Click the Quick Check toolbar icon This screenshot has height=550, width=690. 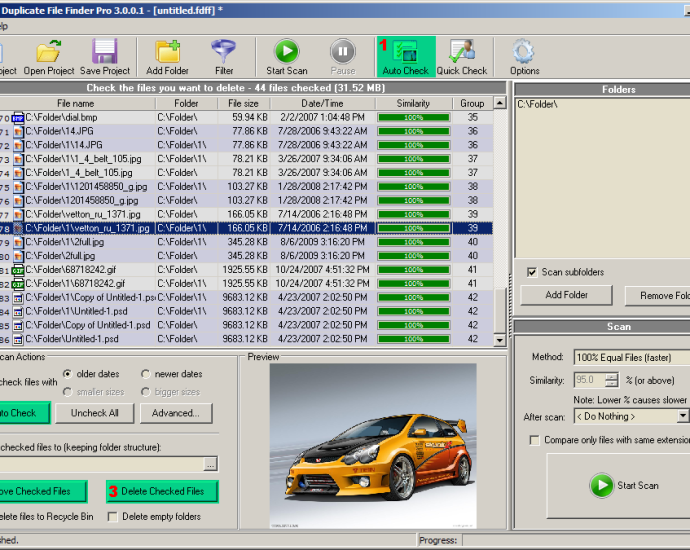pos(462,51)
